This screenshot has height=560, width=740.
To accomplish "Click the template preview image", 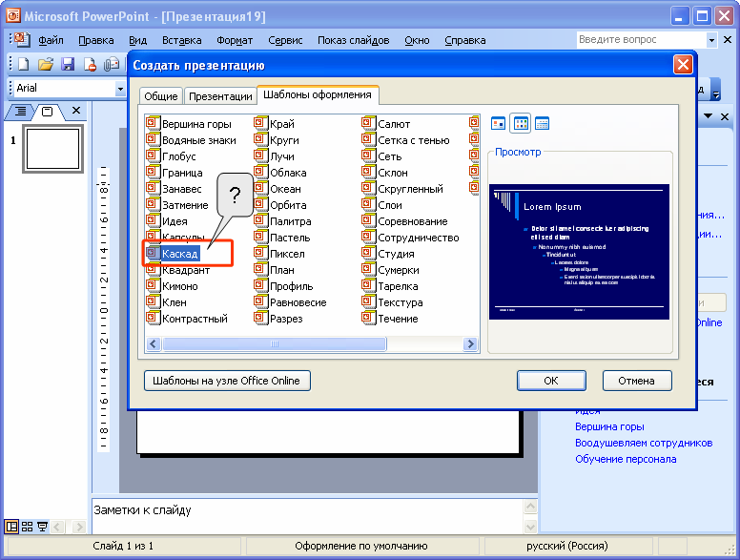I will click(579, 252).
